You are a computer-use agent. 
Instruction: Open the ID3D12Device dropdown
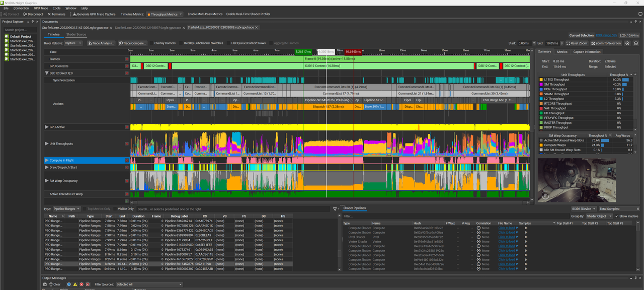pyautogui.click(x=584, y=208)
